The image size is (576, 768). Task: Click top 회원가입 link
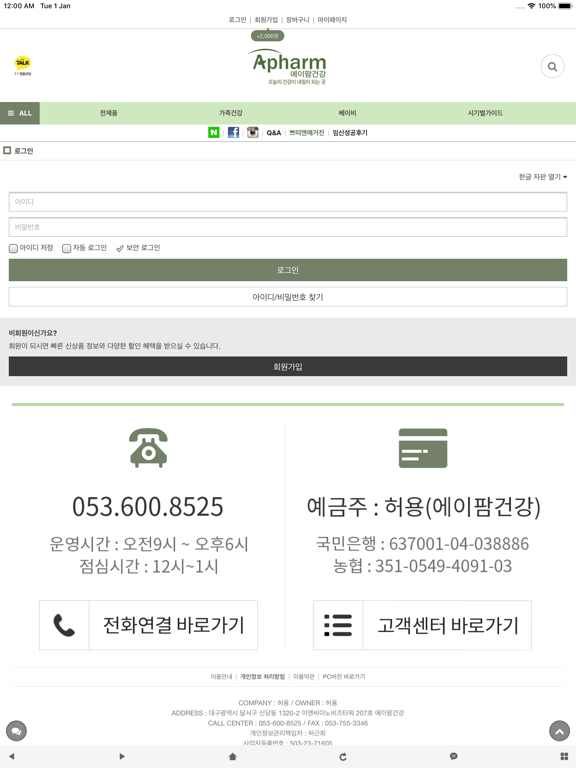point(266,20)
